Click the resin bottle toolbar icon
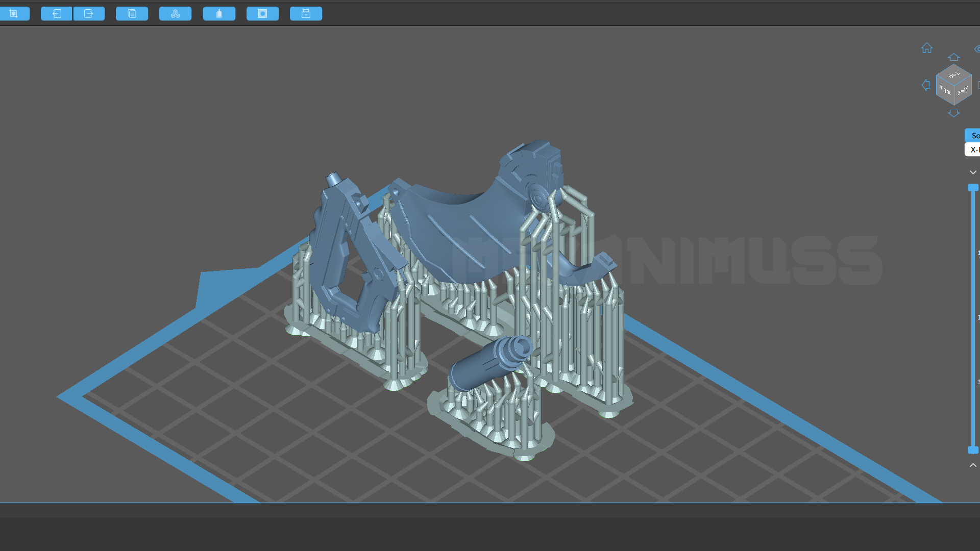 point(219,14)
